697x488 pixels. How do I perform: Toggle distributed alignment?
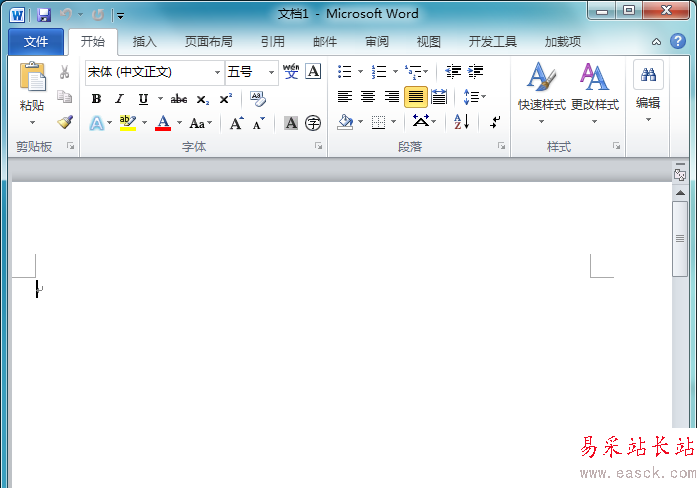pos(439,96)
